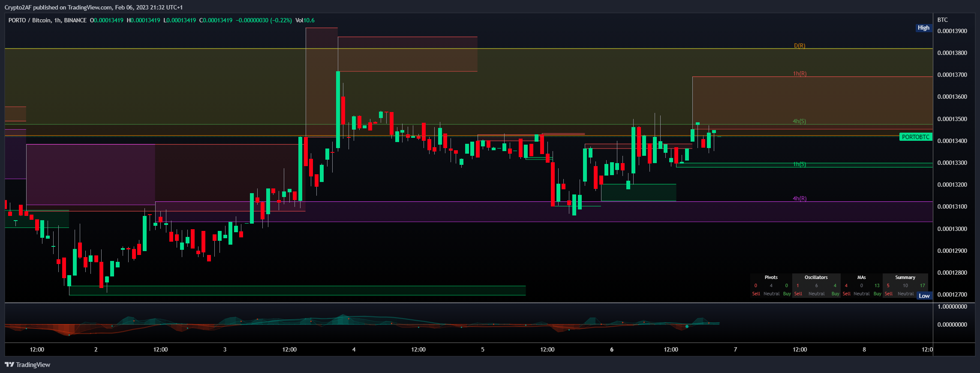Click the 0.00012700 price axis tick

[952, 294]
